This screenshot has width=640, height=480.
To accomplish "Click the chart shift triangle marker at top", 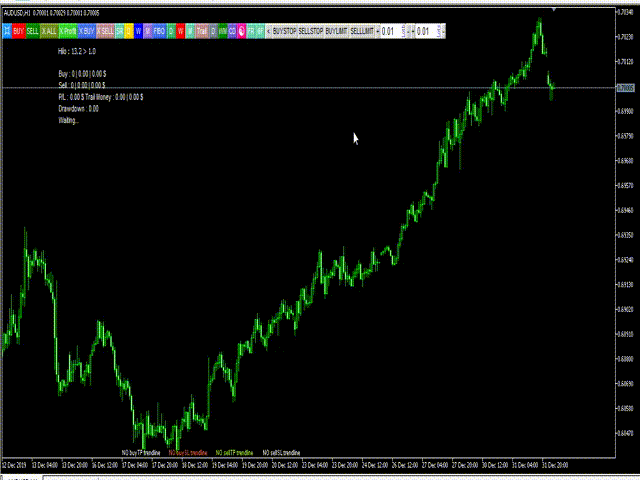I will [x=554, y=9].
